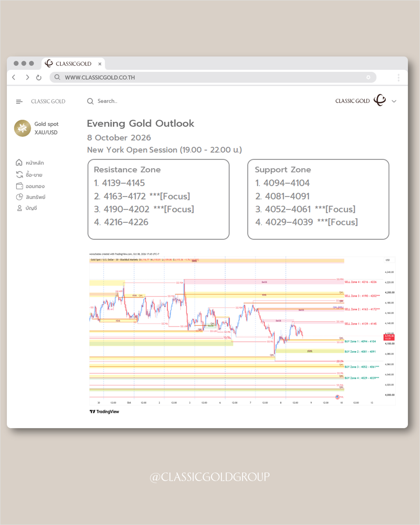This screenshot has height=525, width=420.
Task: Click the pie chart icon beside สินทรัพย์
Action: click(x=19, y=197)
